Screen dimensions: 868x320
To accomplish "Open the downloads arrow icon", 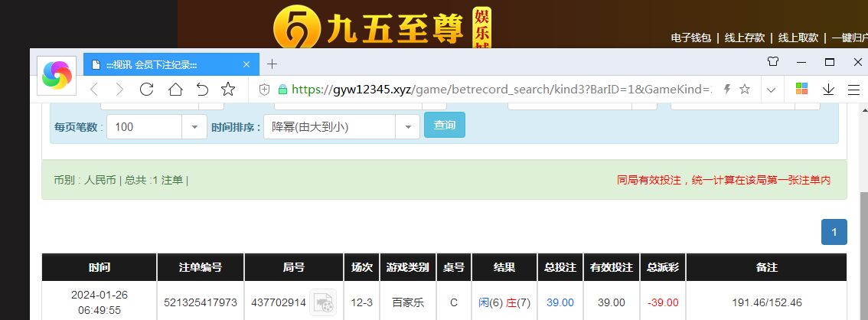I will [x=829, y=89].
